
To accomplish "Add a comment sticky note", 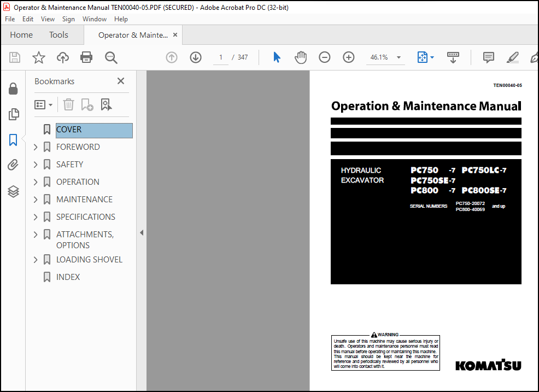I will pos(489,57).
